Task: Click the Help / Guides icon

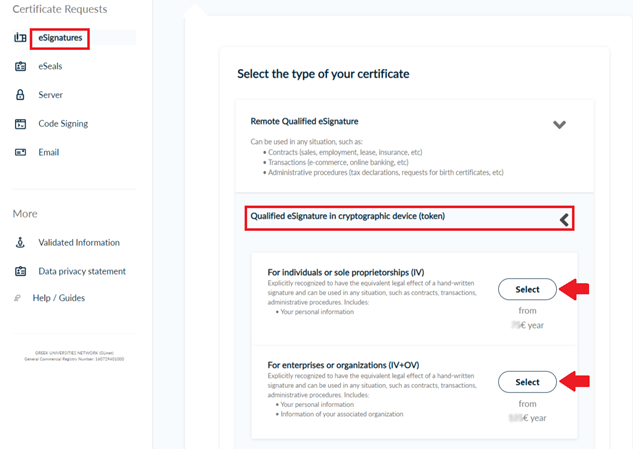Action: click(18, 298)
